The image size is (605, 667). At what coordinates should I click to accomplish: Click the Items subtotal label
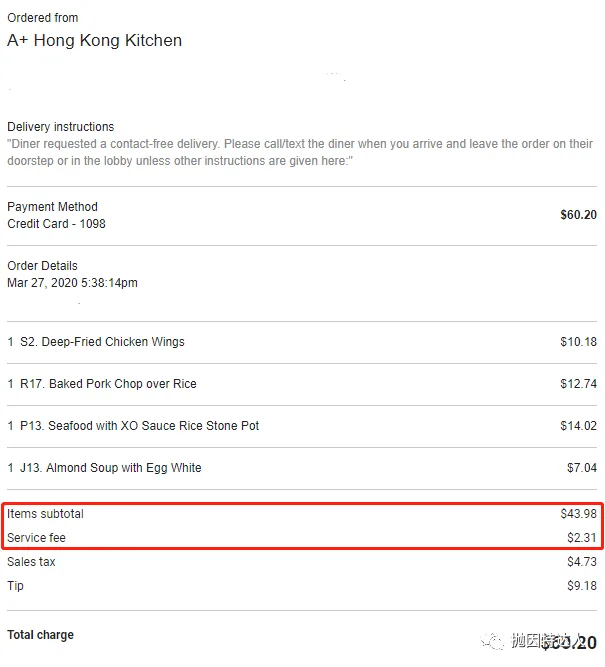pyautogui.click(x=45, y=514)
